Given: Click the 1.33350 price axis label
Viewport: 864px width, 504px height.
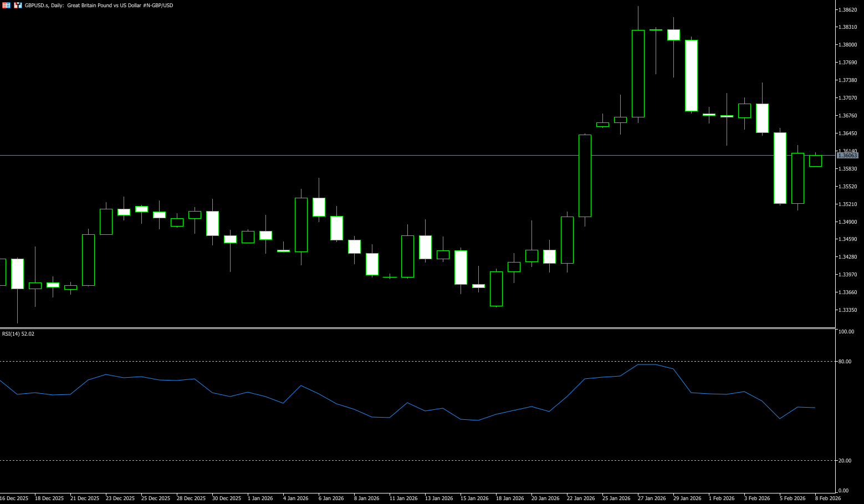Looking at the screenshot, I should (x=848, y=310).
